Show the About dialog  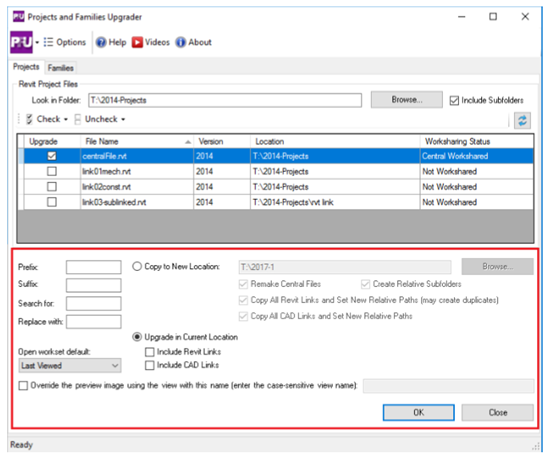[x=194, y=42]
